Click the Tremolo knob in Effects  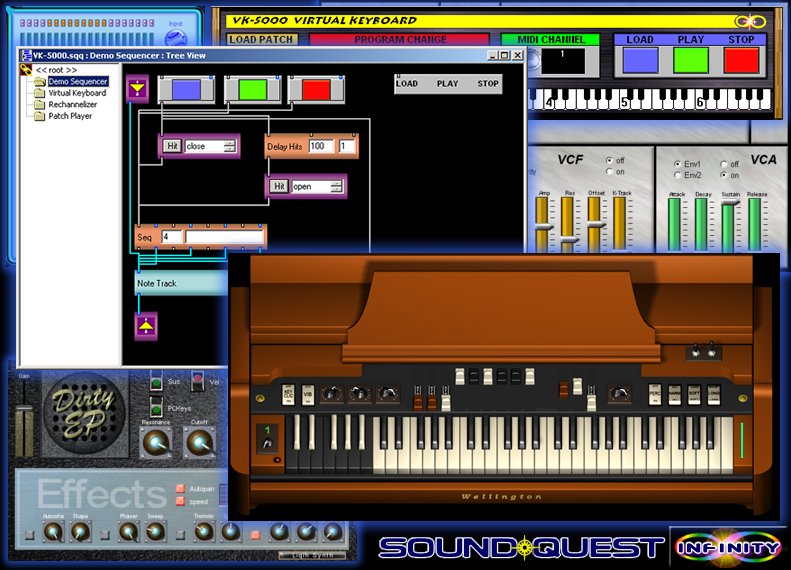(204, 532)
